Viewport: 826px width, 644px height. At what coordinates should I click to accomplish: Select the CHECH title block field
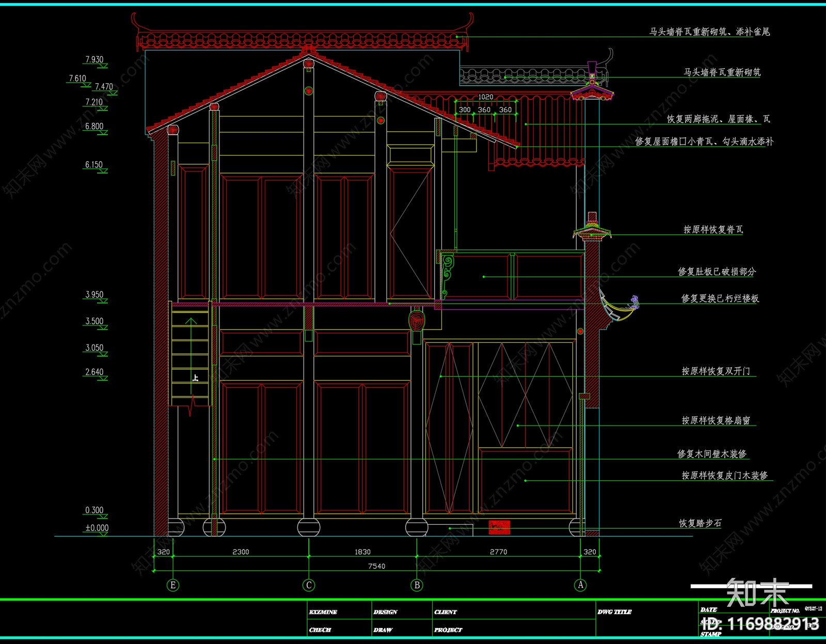[320, 630]
